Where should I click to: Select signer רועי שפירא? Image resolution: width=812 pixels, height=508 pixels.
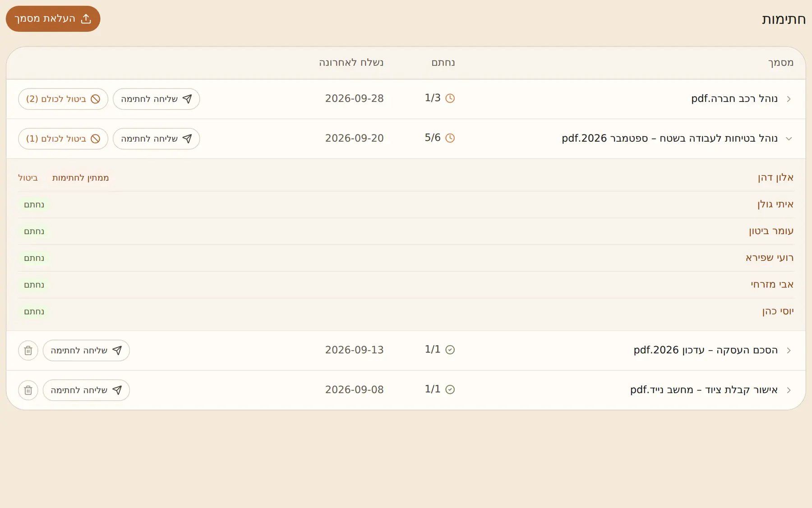coord(769,258)
